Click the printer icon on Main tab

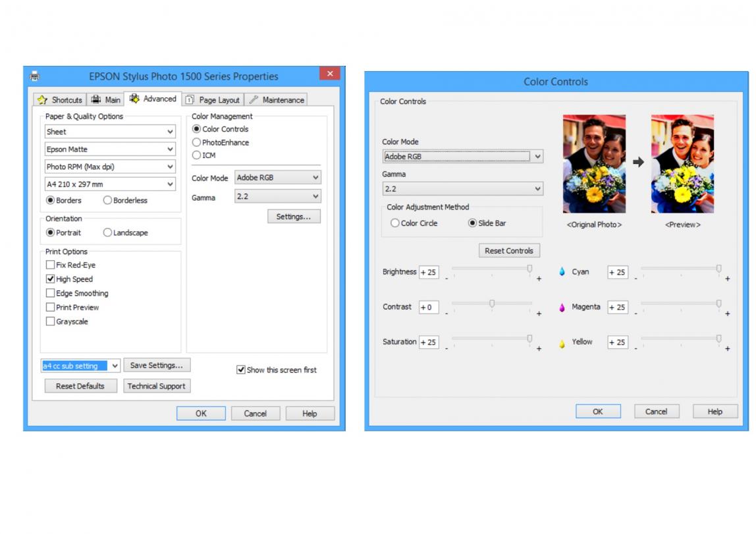pyautogui.click(x=96, y=100)
